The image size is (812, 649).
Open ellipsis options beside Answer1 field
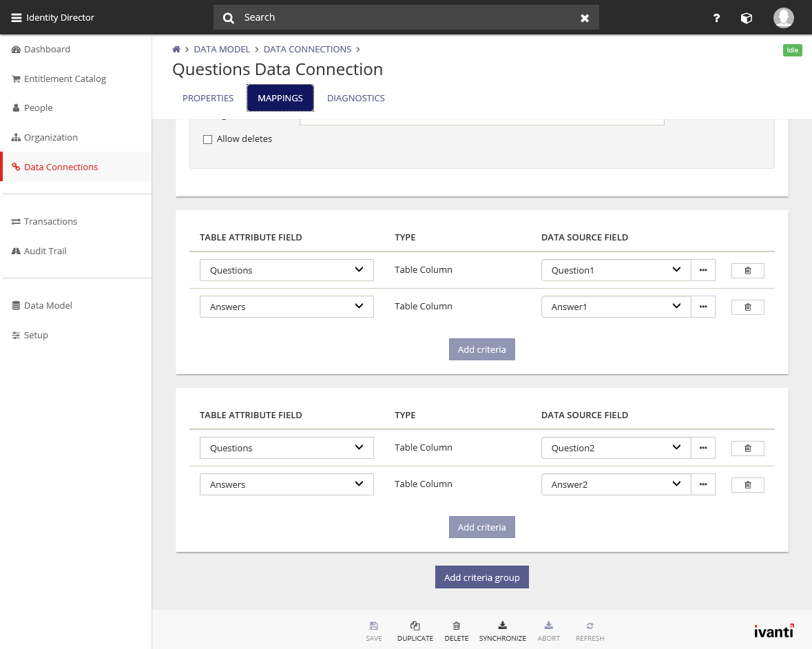tap(702, 307)
